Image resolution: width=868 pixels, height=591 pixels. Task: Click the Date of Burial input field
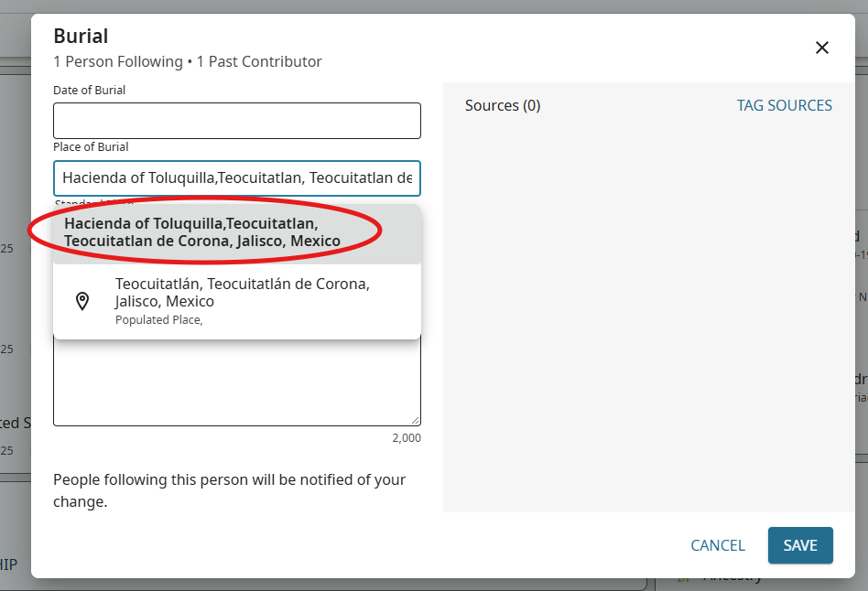pos(237,121)
